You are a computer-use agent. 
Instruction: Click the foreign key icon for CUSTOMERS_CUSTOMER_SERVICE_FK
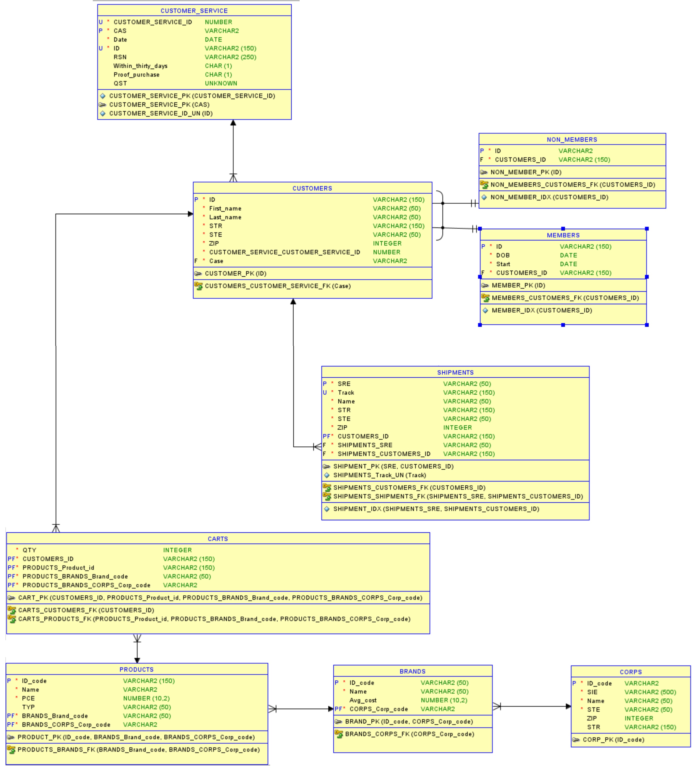coord(199,286)
